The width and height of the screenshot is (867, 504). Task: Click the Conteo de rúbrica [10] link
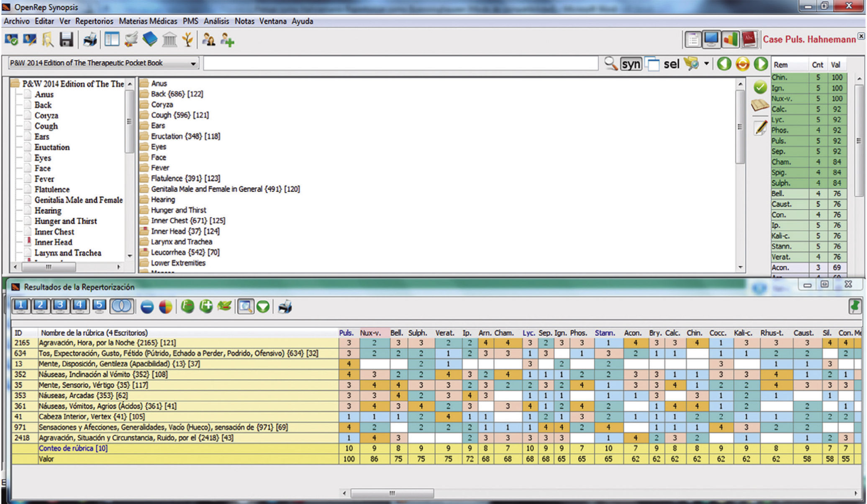[x=73, y=448]
